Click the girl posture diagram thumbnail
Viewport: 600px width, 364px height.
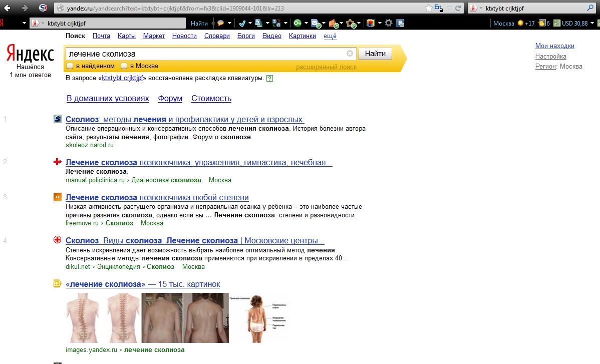pyautogui.click(x=258, y=318)
